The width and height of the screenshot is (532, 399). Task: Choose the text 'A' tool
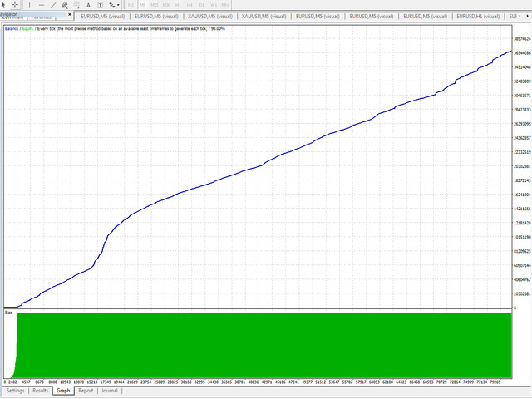pyautogui.click(x=89, y=5)
